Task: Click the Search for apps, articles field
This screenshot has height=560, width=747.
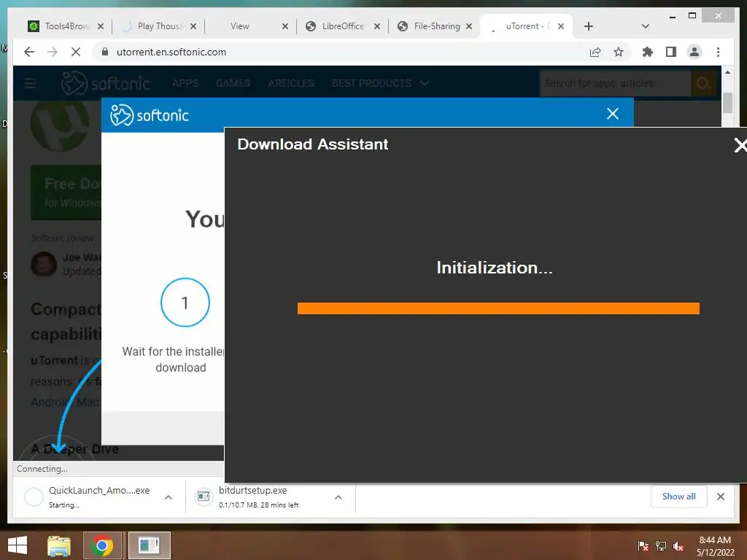Action: (614, 83)
